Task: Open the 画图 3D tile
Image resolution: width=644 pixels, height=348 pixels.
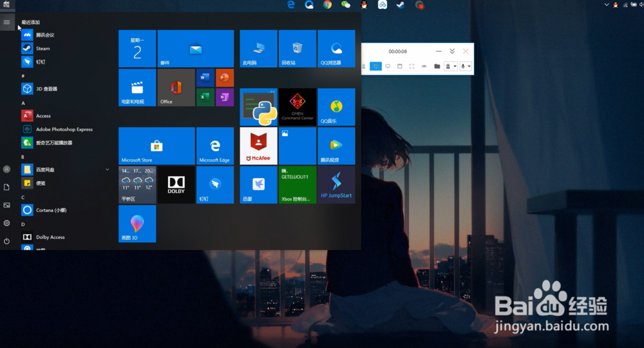Action: [x=137, y=224]
